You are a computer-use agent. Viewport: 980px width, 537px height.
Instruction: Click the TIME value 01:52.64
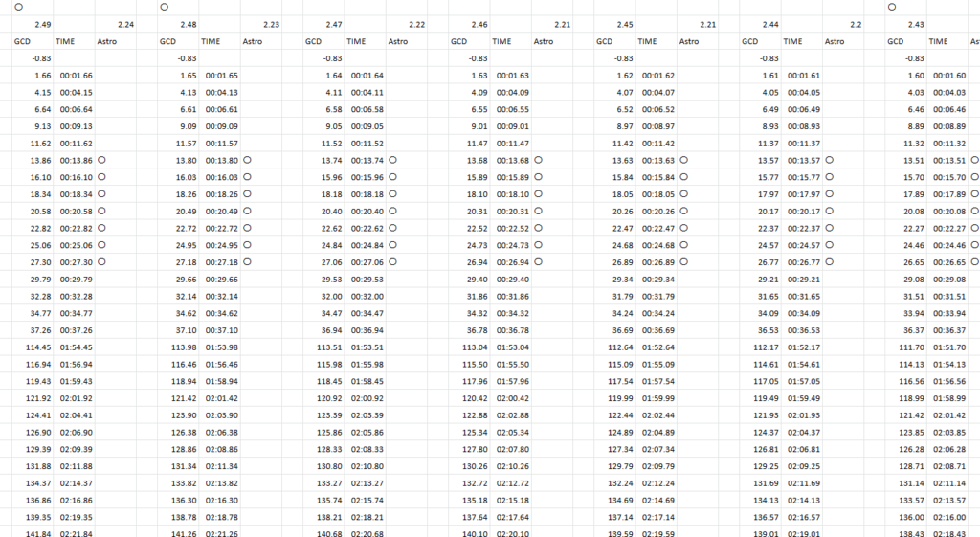[x=658, y=346]
